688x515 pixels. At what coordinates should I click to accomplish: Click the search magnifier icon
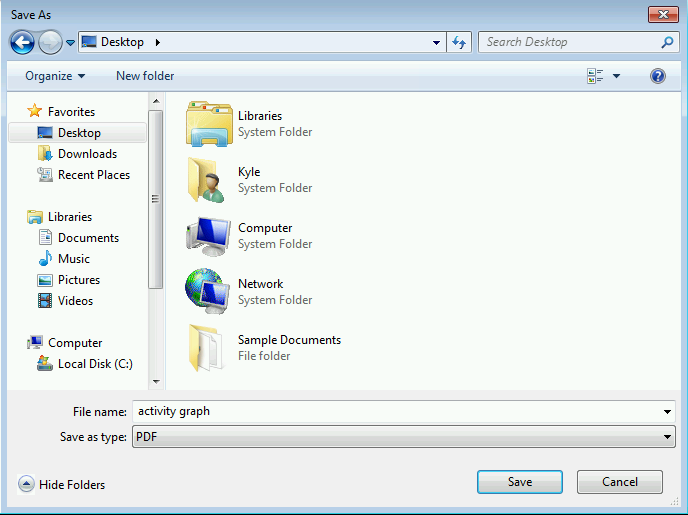point(667,42)
